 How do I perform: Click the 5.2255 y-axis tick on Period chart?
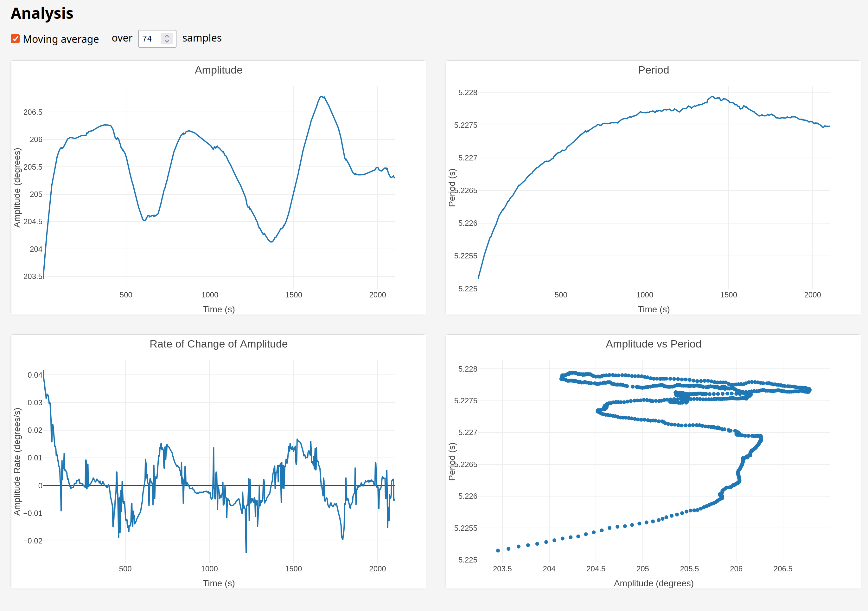click(x=465, y=256)
